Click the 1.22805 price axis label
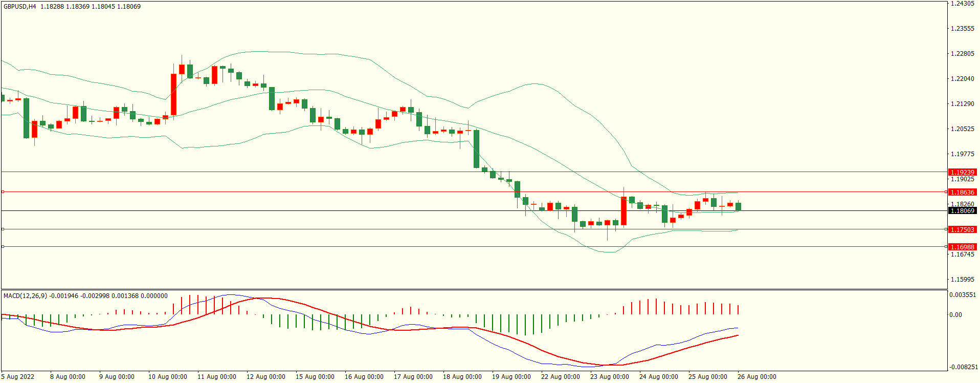This screenshot has height=383, width=980. point(962,54)
